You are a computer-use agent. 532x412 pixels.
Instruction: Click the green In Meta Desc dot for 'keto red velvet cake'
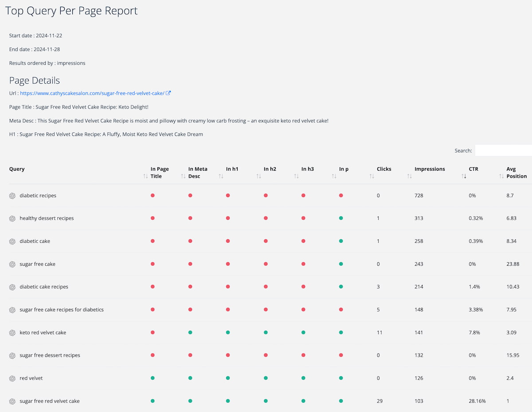(190, 332)
